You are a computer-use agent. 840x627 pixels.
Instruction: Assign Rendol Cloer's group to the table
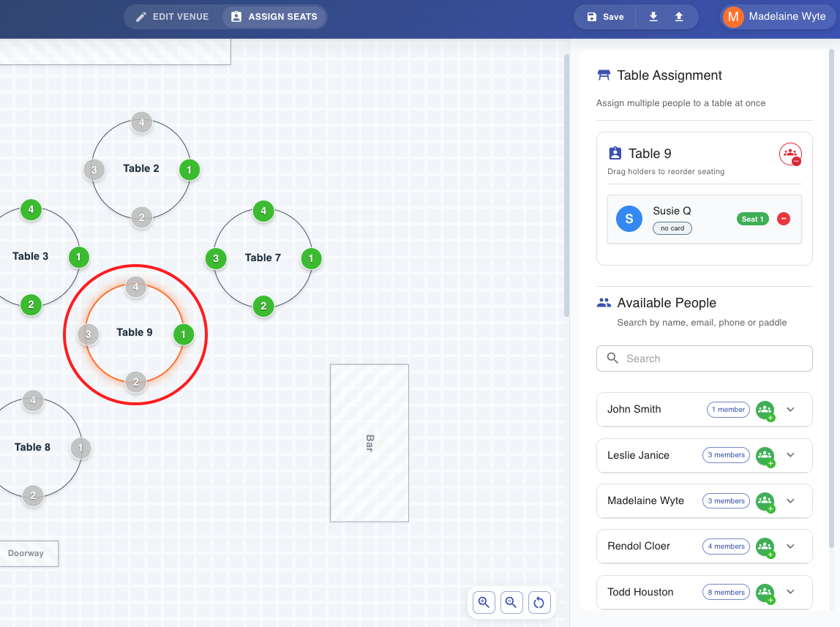pos(765,547)
